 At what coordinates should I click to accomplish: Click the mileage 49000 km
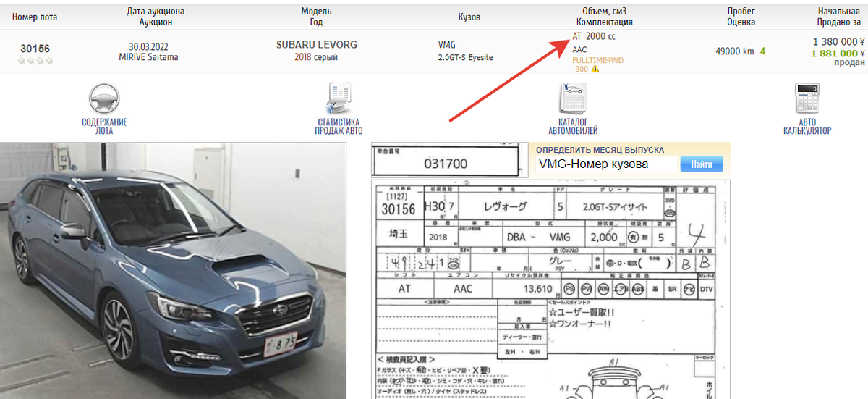pyautogui.click(x=734, y=51)
